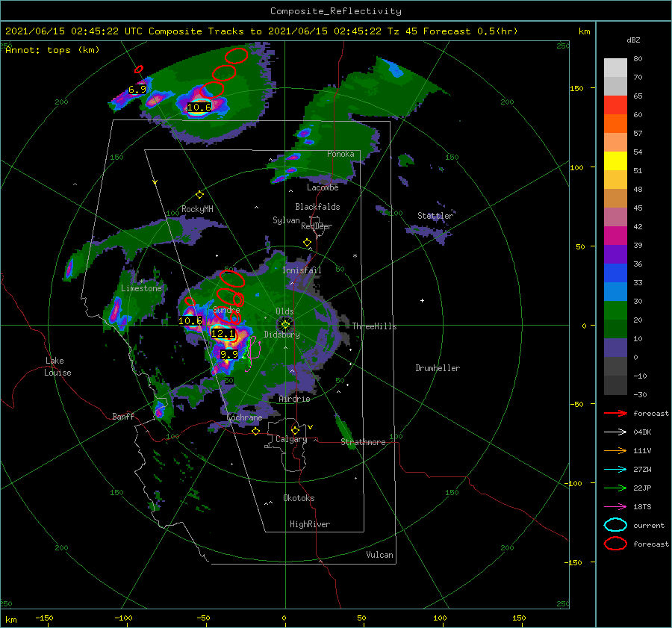Click the Ponoka town label
This screenshot has height=628, width=672.
point(340,154)
